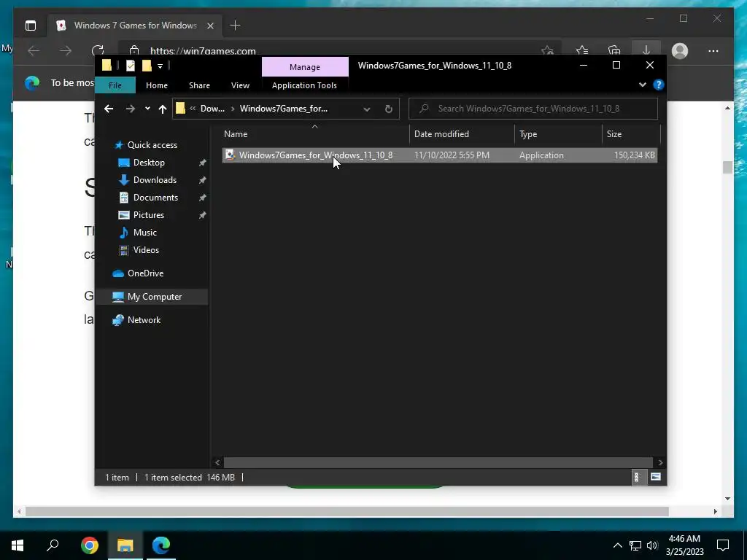Image resolution: width=747 pixels, height=560 pixels.
Task: Open the notification center
Action: point(723,545)
